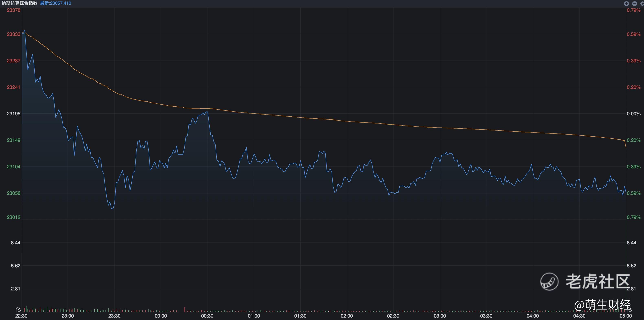Click the 老虎社区 tiger logo watermark
Image resolution: width=644 pixels, height=320 pixels.
point(549,281)
